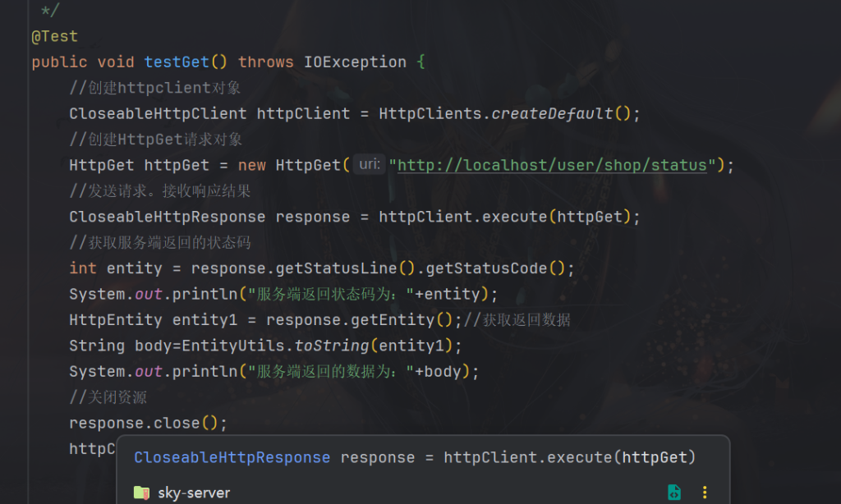Click the sky-server module folder icon

click(141, 493)
